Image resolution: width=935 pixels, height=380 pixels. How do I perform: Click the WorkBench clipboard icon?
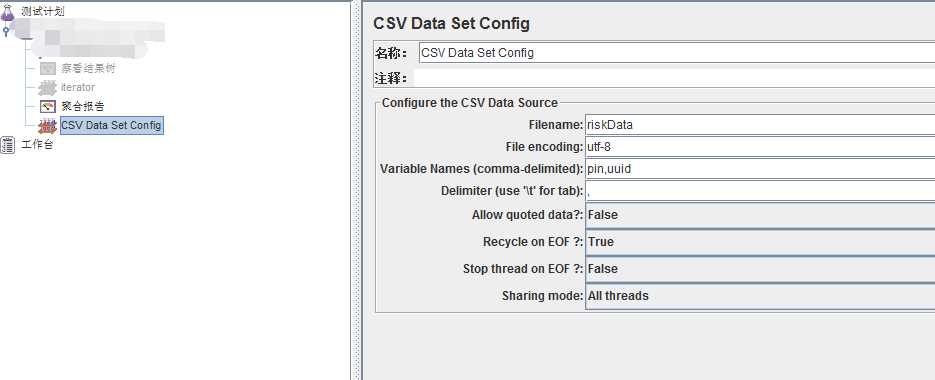pyautogui.click(x=8, y=144)
